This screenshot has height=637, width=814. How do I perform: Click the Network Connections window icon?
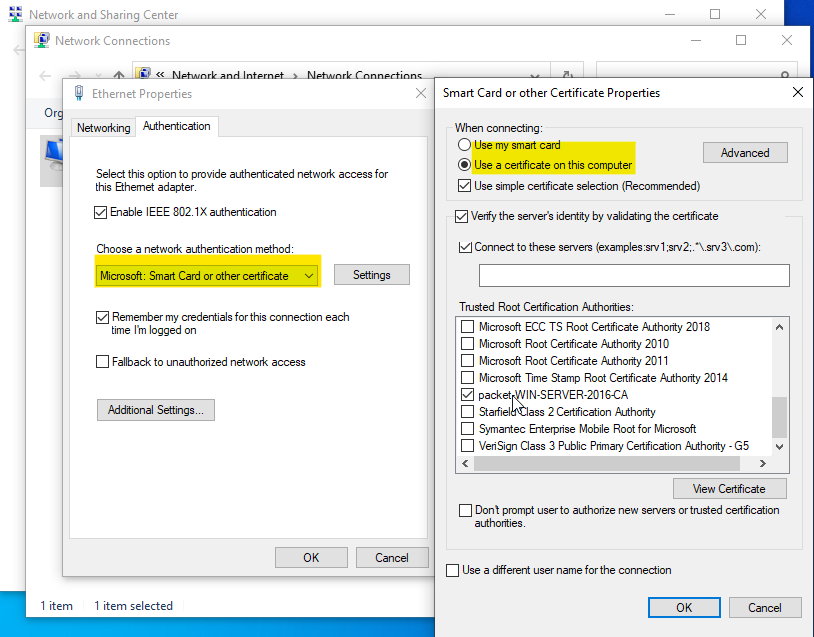40,40
